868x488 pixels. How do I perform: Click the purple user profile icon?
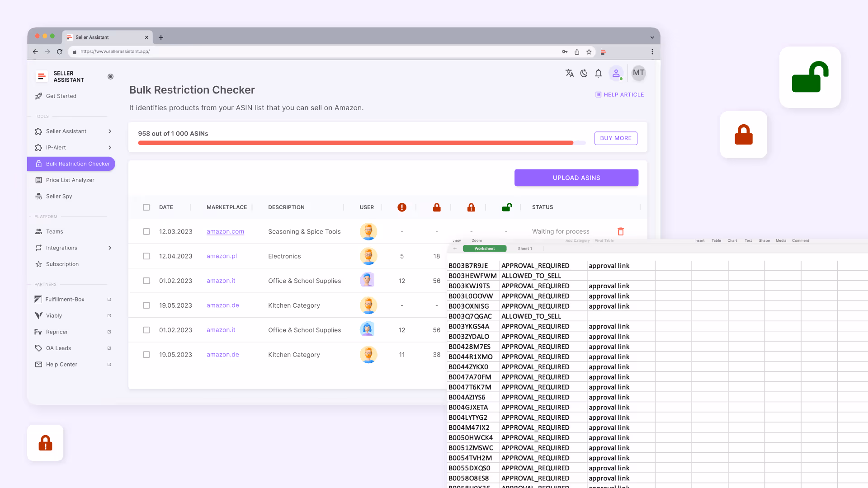(x=616, y=73)
